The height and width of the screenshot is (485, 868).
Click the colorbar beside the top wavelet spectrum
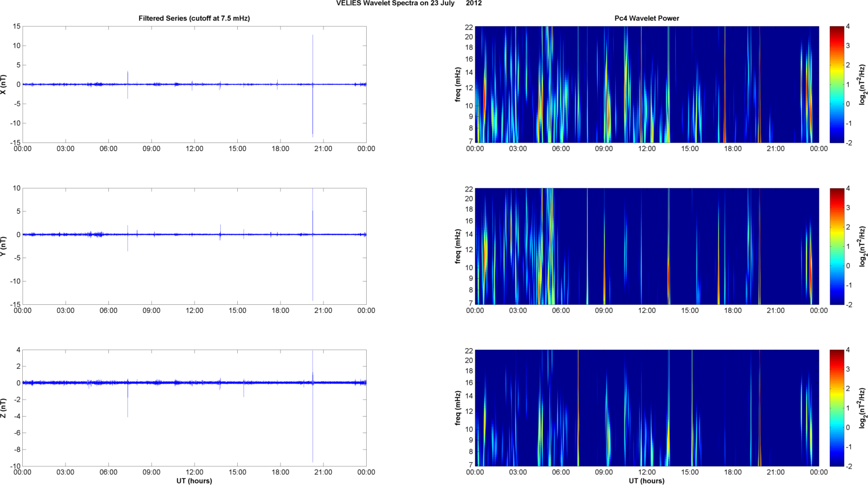pos(836,84)
